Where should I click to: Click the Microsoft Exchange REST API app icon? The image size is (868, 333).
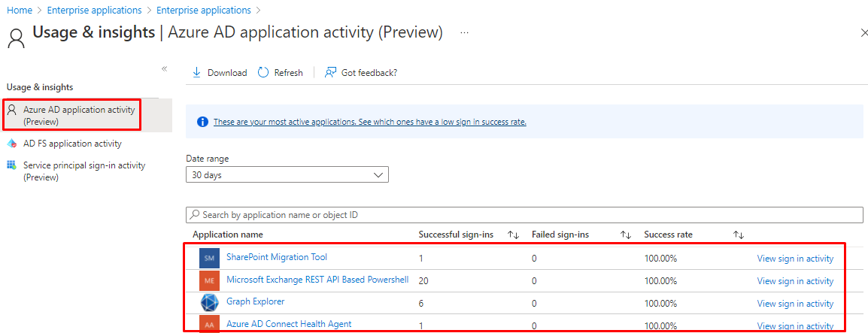coord(209,280)
